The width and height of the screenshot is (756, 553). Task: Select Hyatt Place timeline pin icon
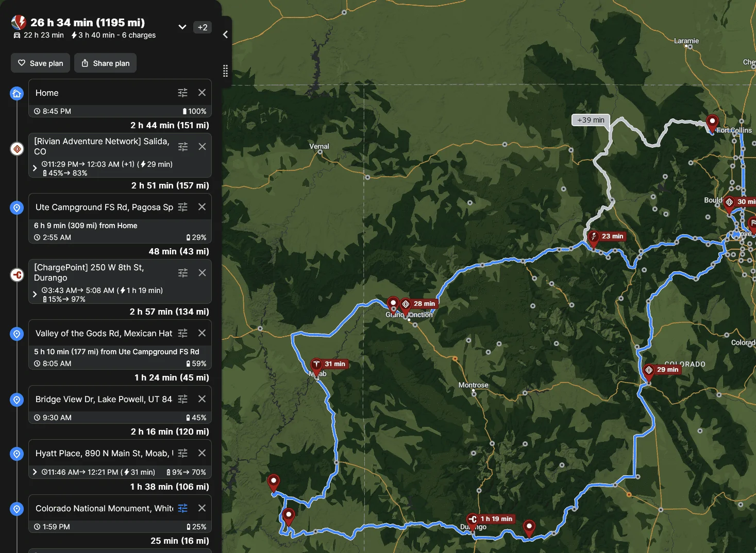tap(17, 454)
